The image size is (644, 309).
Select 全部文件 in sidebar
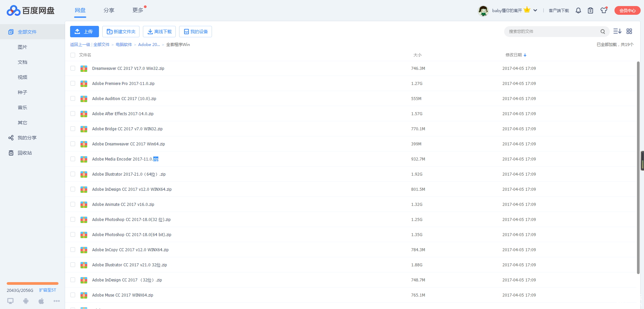(32, 32)
